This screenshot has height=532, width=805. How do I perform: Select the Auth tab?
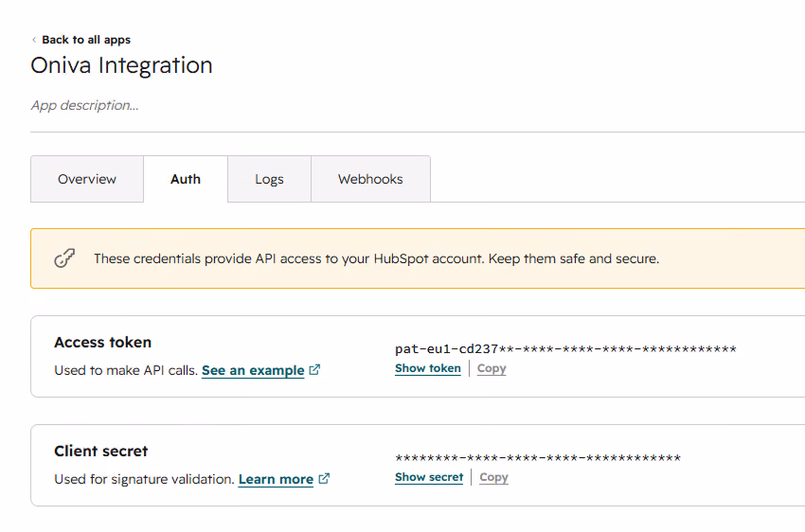point(186,179)
